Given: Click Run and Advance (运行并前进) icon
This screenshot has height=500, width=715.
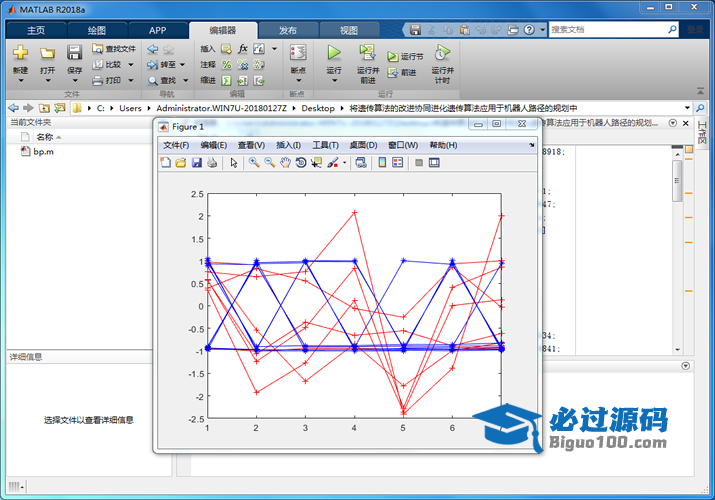Looking at the screenshot, I should point(367,52).
